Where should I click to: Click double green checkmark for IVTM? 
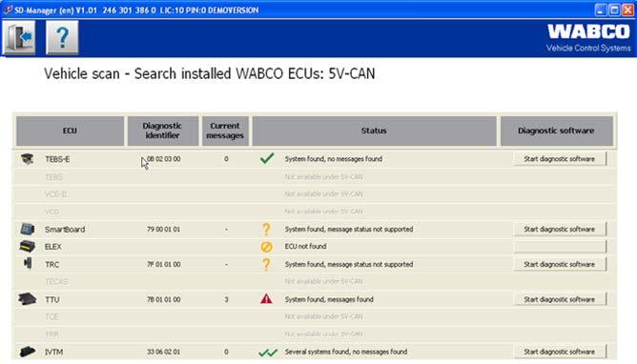pos(268,353)
